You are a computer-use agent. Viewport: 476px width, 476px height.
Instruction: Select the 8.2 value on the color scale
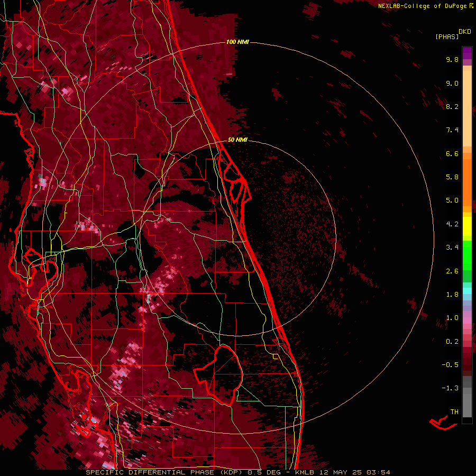coord(452,106)
